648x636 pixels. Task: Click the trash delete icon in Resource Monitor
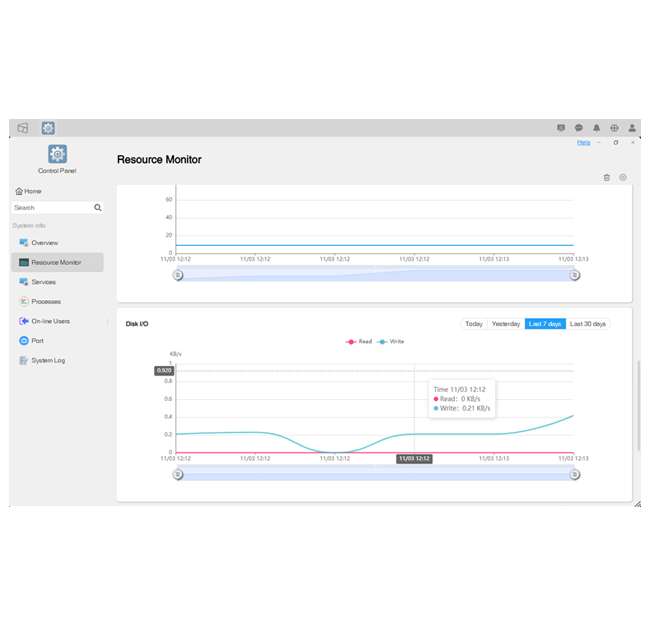click(x=606, y=177)
